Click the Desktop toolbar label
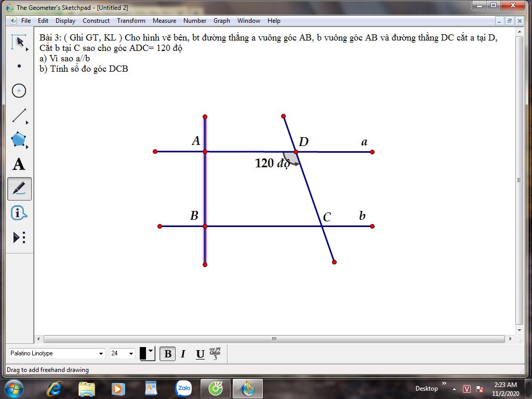The height and width of the screenshot is (399, 532). click(x=427, y=389)
